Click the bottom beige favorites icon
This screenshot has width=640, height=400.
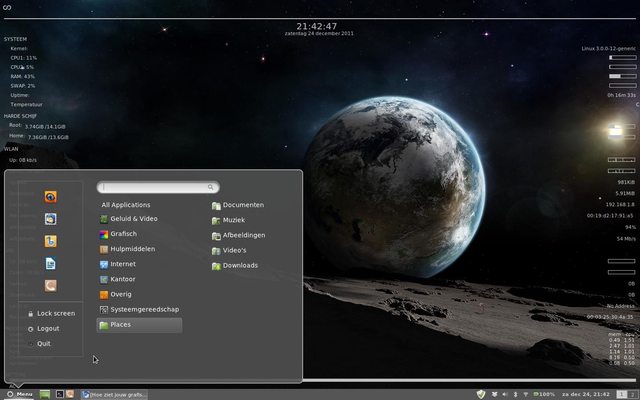click(51, 286)
